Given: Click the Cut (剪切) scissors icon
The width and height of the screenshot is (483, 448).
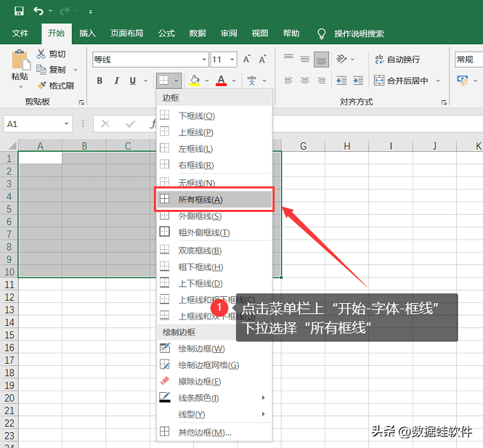Looking at the screenshot, I should (41, 54).
